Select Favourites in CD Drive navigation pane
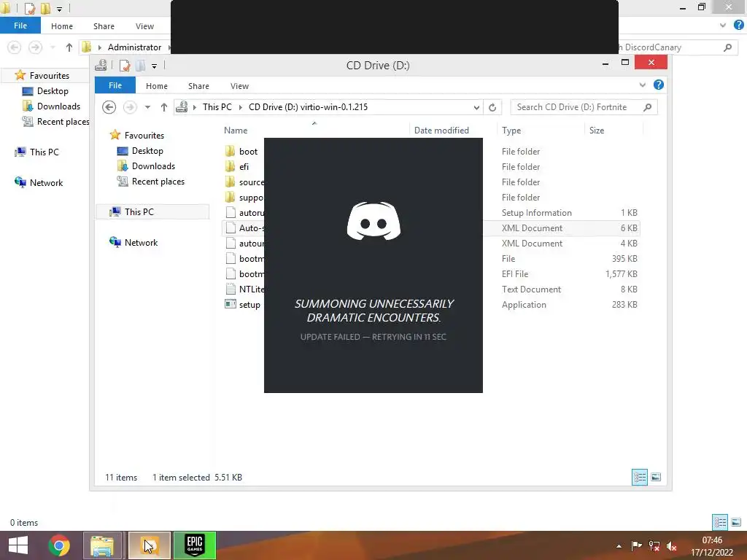Viewport: 747px width, 560px height. click(144, 135)
